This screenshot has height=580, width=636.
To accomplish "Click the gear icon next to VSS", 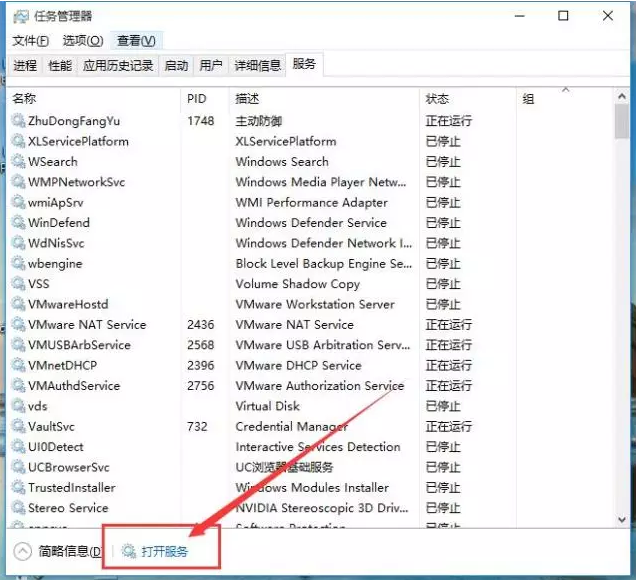I will coord(18,284).
